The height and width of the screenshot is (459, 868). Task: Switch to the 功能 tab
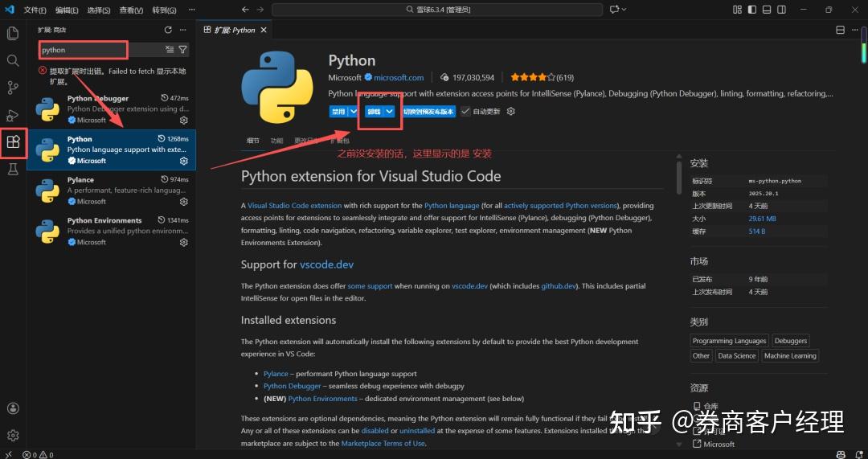pos(276,141)
